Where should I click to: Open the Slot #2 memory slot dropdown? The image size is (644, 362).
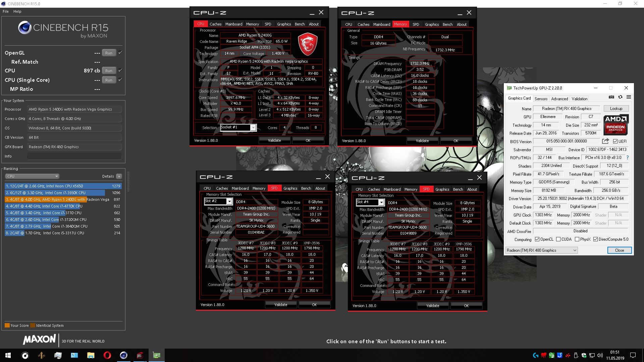[229, 201]
